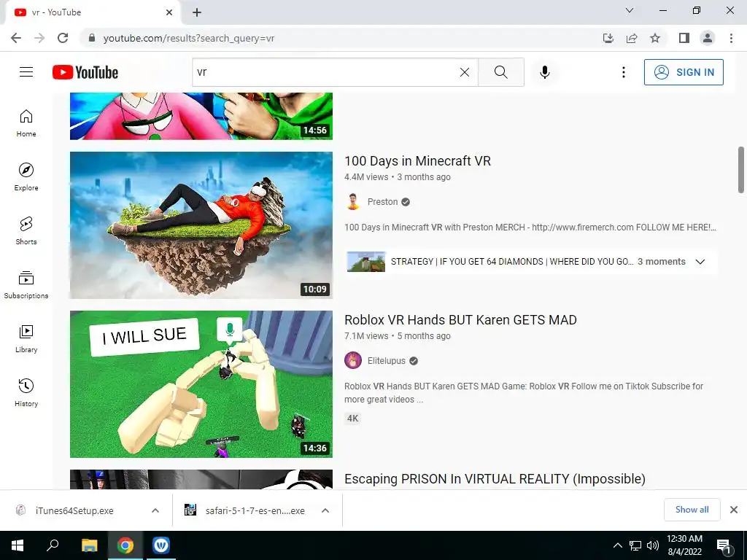Viewport: 747px width, 560px height.
Task: Play the Minecraft VR floating island thumbnail
Action: point(201,225)
